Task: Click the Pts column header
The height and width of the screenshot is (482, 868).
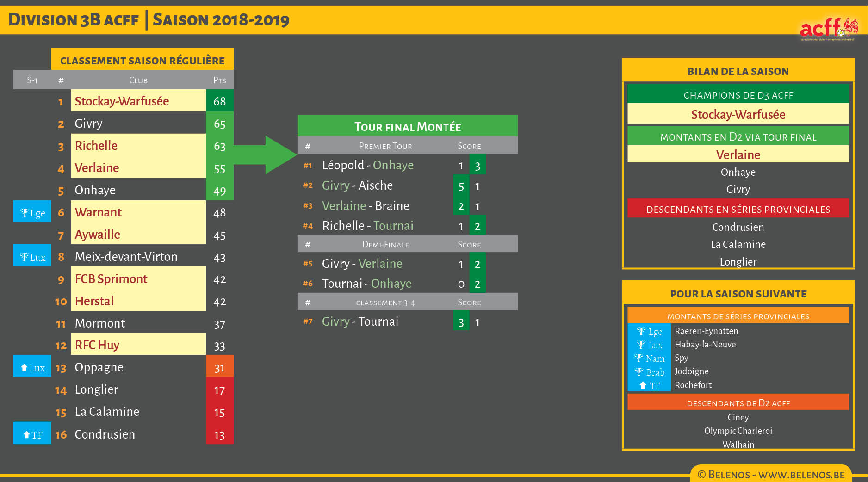Action: 219,80
